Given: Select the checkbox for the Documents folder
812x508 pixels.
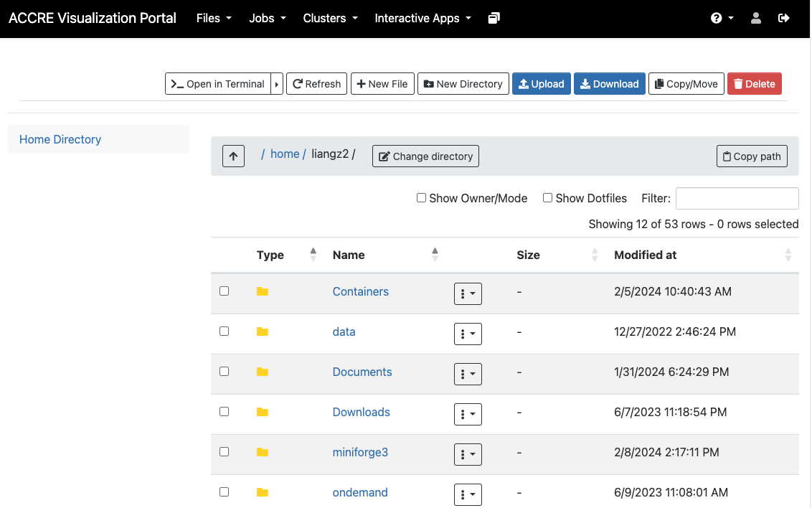Looking at the screenshot, I should [x=225, y=372].
